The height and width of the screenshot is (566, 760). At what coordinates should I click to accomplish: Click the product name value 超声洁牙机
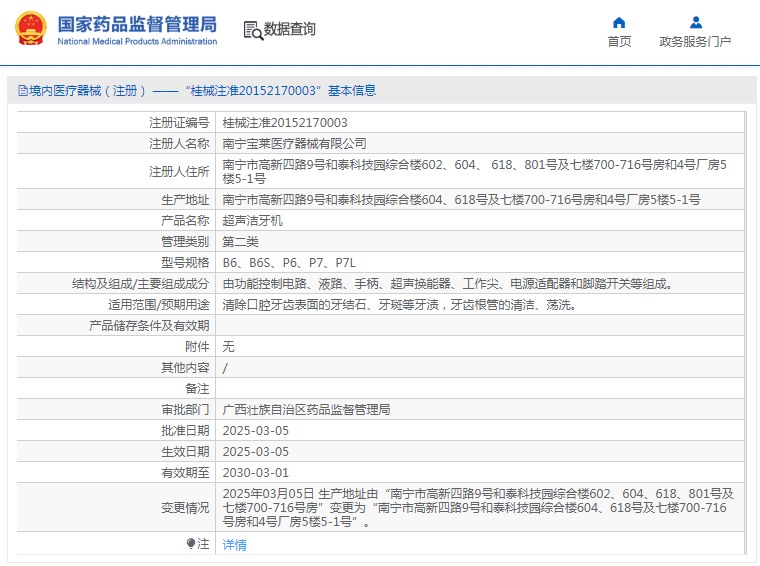[252, 220]
